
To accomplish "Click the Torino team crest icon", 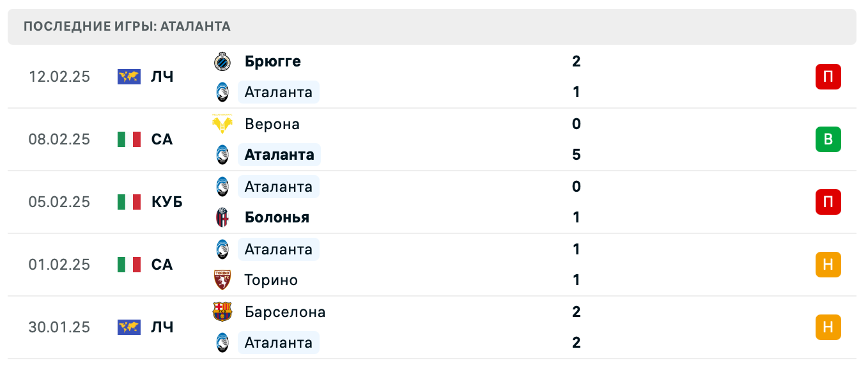I will 222,280.
